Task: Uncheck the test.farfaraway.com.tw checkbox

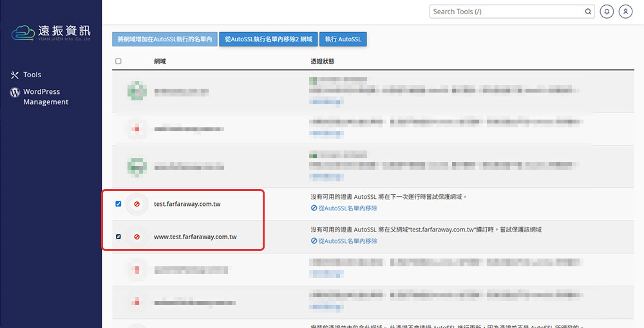Action: click(x=118, y=204)
